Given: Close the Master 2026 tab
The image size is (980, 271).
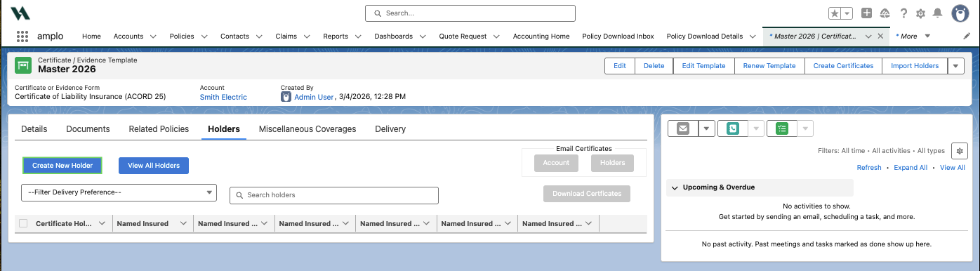Looking at the screenshot, I should (x=880, y=37).
